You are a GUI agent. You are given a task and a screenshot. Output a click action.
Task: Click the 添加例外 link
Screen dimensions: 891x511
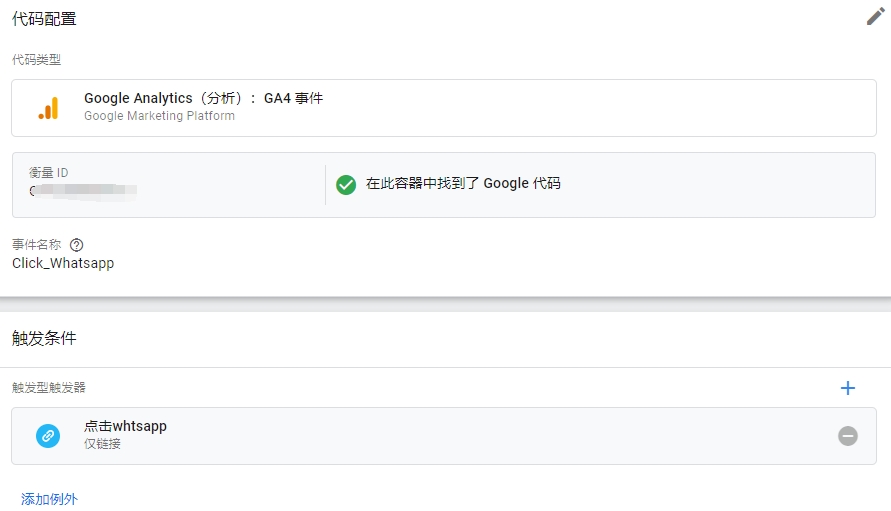[49, 499]
